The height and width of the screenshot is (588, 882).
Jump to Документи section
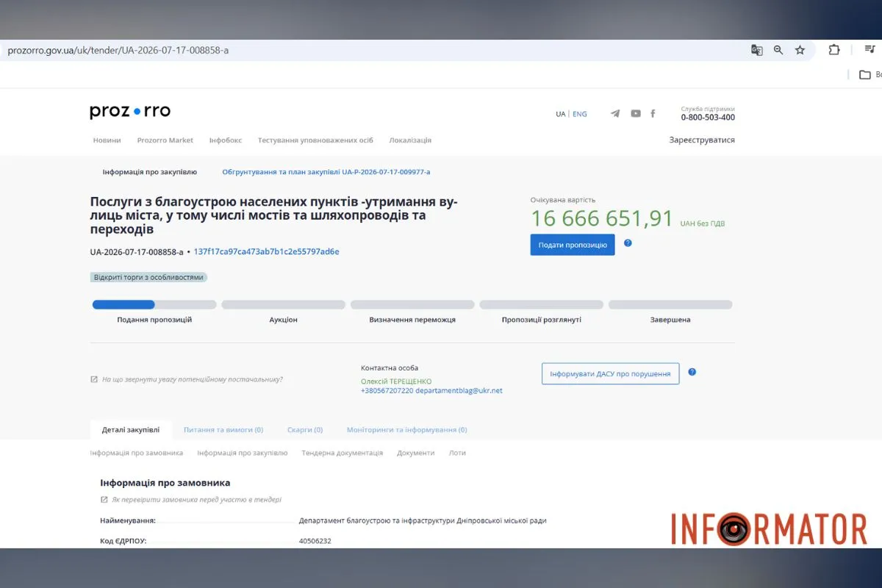click(416, 453)
